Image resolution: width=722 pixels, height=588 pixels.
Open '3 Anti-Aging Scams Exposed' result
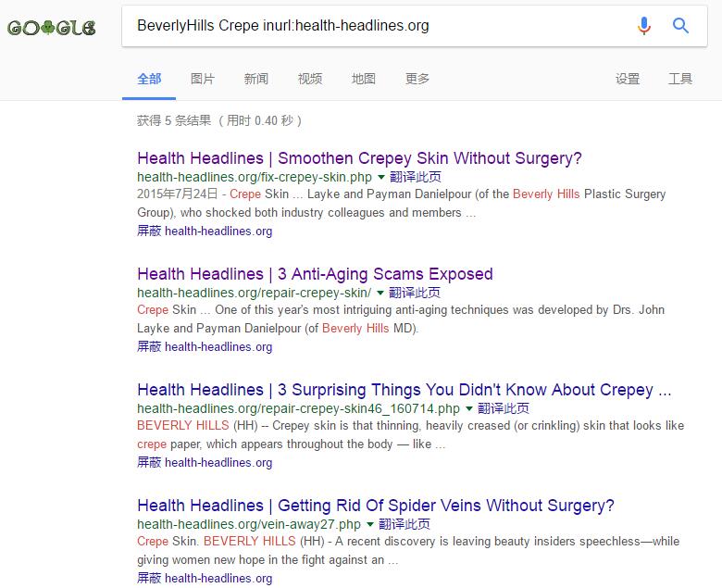pyautogui.click(x=315, y=274)
